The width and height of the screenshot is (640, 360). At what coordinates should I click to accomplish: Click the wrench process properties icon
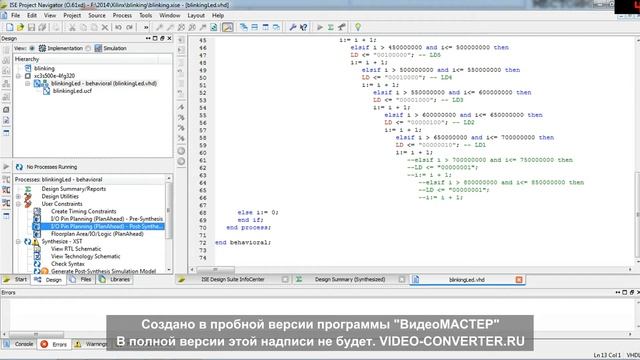click(292, 27)
